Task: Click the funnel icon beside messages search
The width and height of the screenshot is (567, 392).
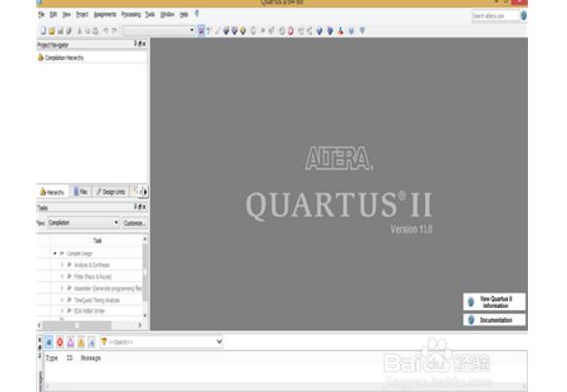Action: (104, 341)
